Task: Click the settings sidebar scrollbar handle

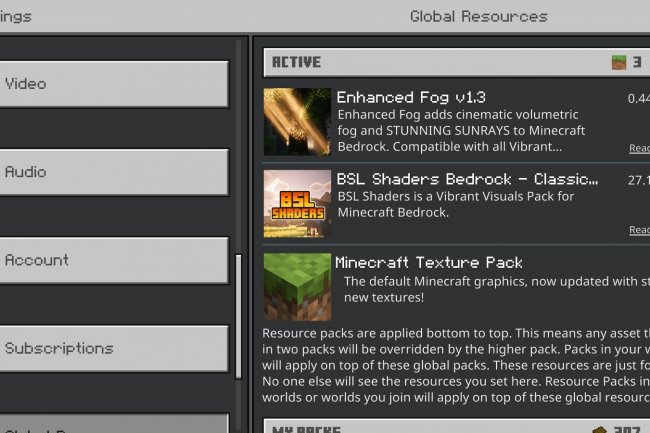Action: tap(238, 317)
